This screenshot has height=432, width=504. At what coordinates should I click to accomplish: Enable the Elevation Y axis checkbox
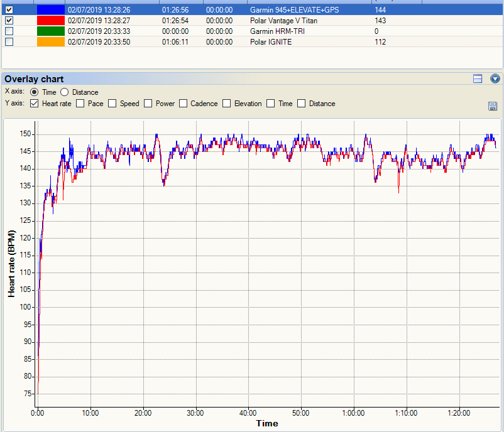pyautogui.click(x=227, y=104)
